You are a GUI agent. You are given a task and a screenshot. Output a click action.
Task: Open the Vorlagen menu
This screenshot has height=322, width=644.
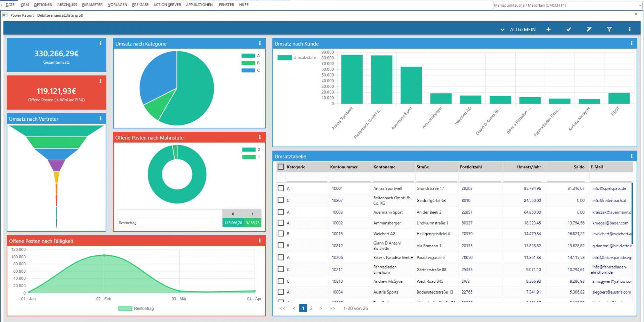tap(117, 5)
